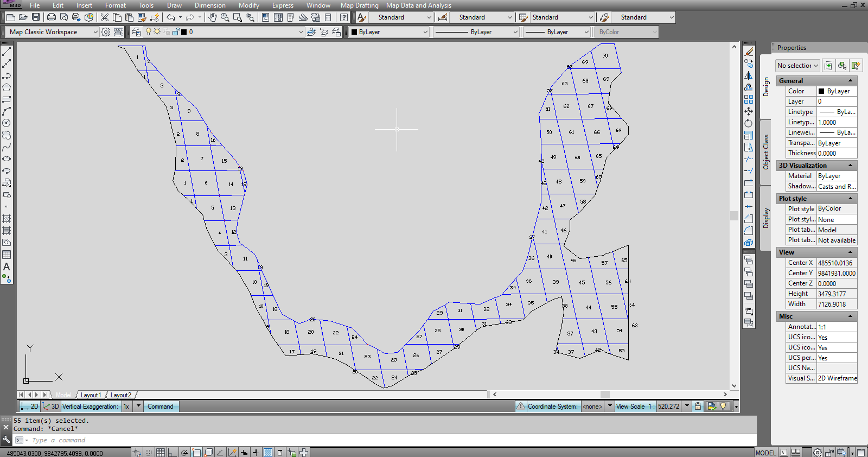
Task: Click the Quick Select icon in Properties
Action: coord(856,66)
